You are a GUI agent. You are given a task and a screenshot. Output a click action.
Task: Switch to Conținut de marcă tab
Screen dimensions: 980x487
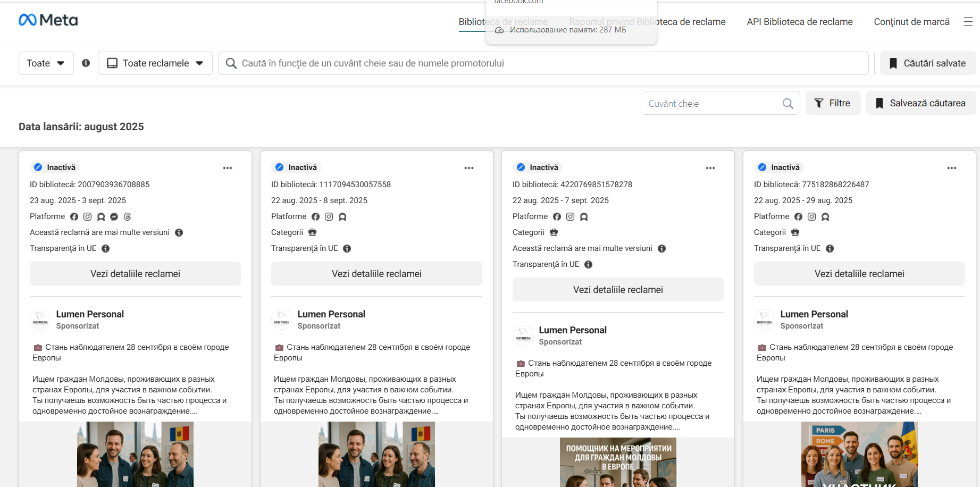[x=912, y=22]
